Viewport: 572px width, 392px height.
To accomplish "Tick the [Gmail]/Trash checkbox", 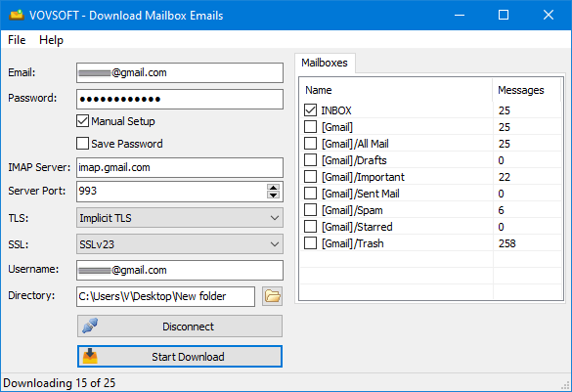I will tap(310, 243).
